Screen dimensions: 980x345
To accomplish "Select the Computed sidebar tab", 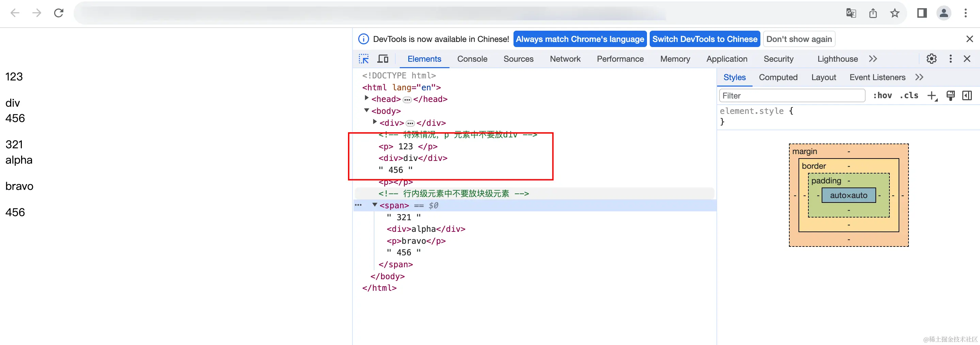I will click(x=778, y=77).
